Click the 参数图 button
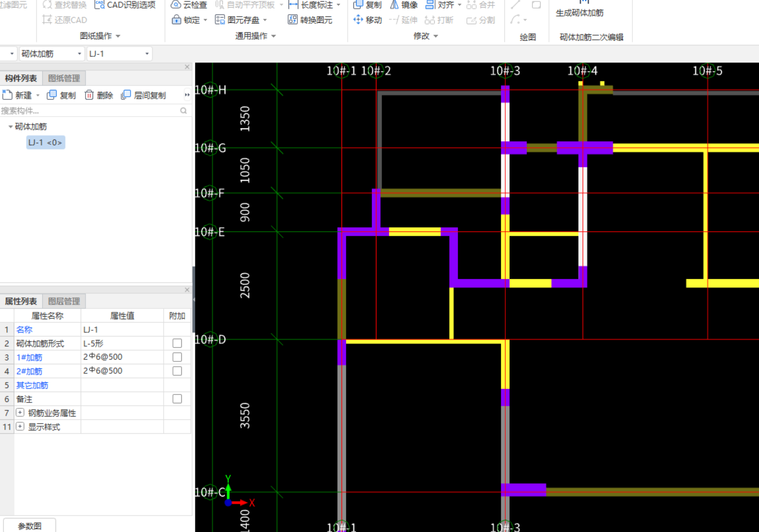This screenshot has width=759, height=532. coord(30,526)
